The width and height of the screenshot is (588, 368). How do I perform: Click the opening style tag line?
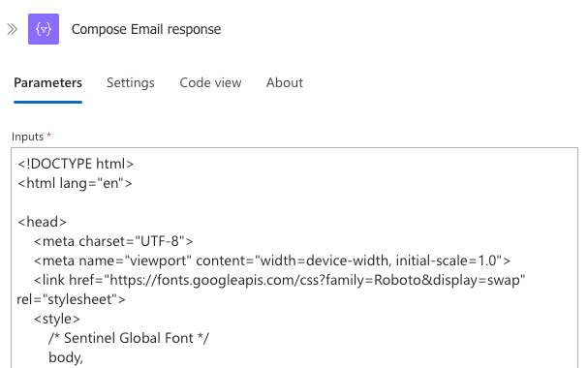pos(57,319)
